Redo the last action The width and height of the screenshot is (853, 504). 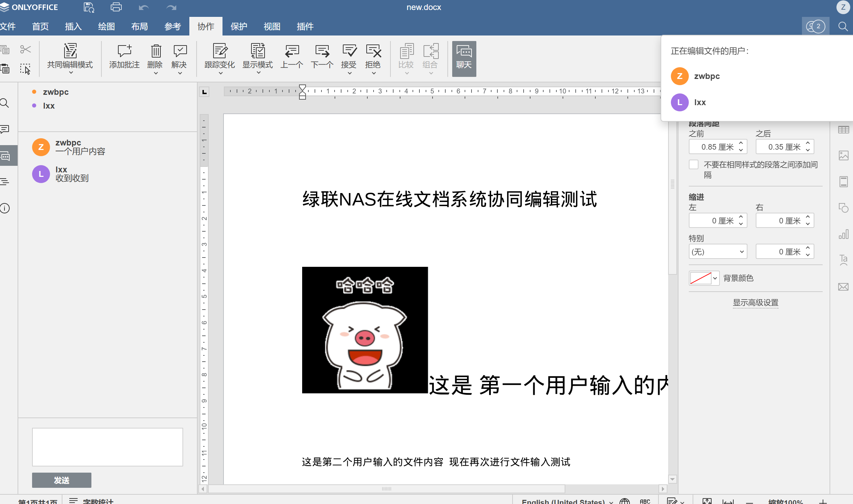coord(171,7)
